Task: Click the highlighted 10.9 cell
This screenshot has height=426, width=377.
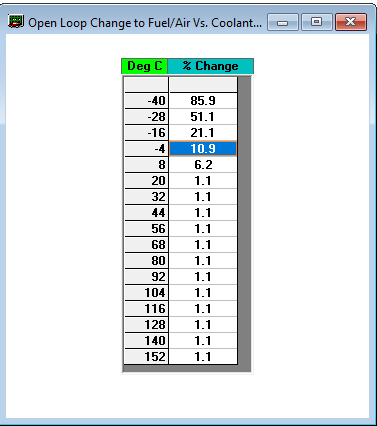Action: [203, 149]
